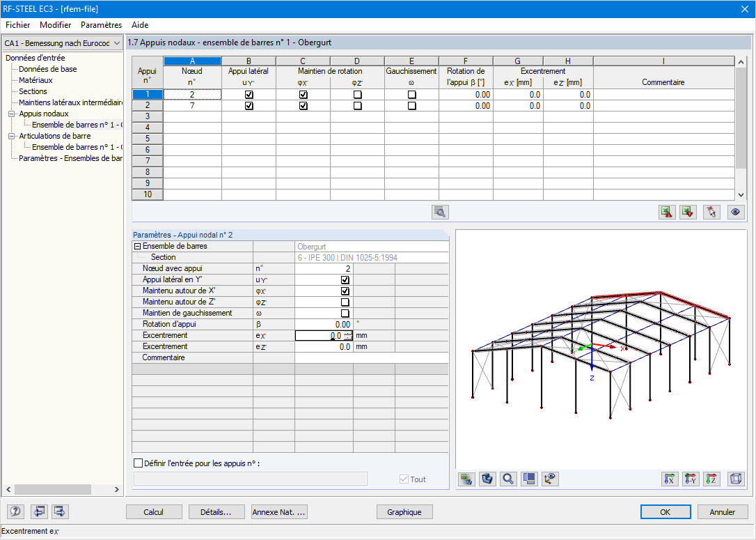Click the table scrollbar down arrow
756x540 pixels.
point(741,195)
